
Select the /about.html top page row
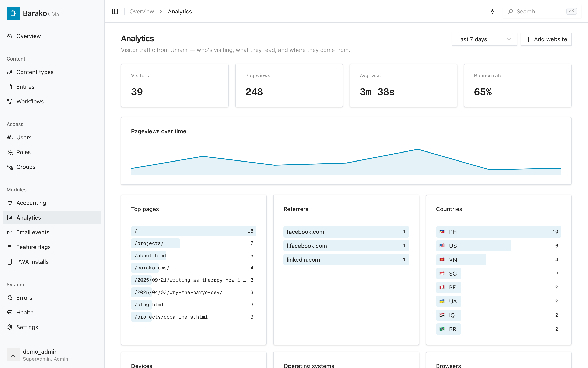coord(194,256)
